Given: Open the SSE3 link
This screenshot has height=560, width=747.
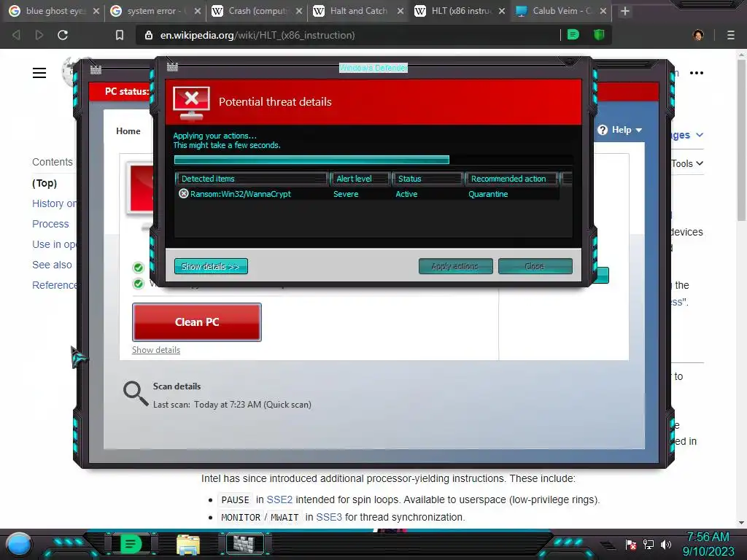Looking at the screenshot, I should click(329, 517).
